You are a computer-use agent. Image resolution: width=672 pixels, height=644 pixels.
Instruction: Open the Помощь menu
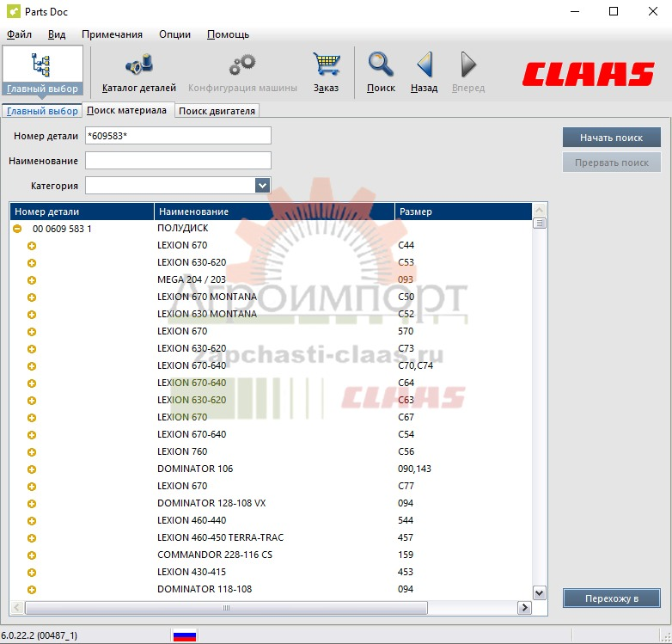point(228,34)
